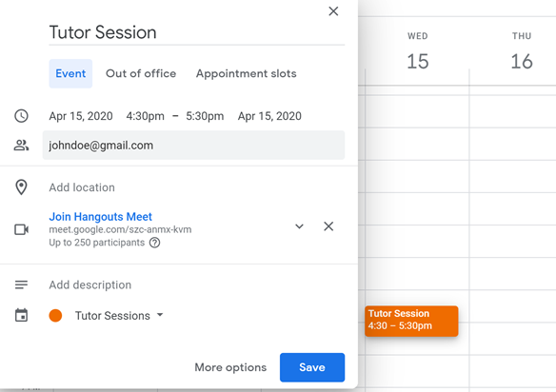Click the calendar icon beside Tutor Sessions

(21, 315)
